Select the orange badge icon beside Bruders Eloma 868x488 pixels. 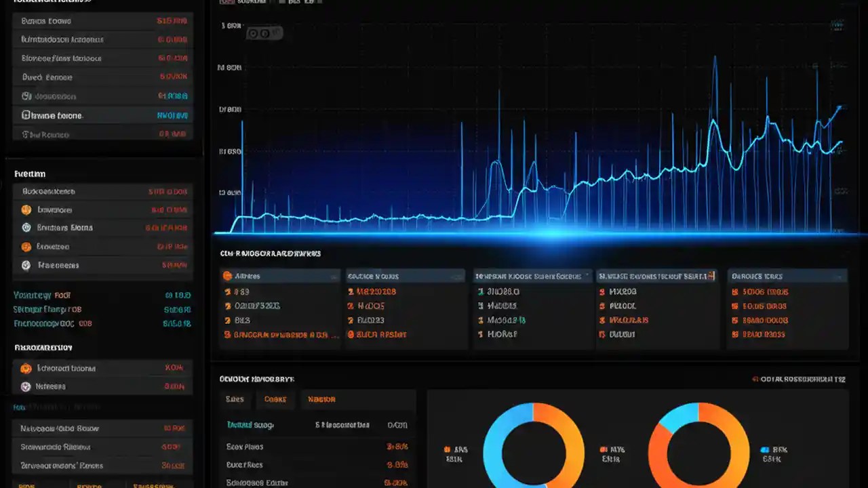tap(26, 228)
